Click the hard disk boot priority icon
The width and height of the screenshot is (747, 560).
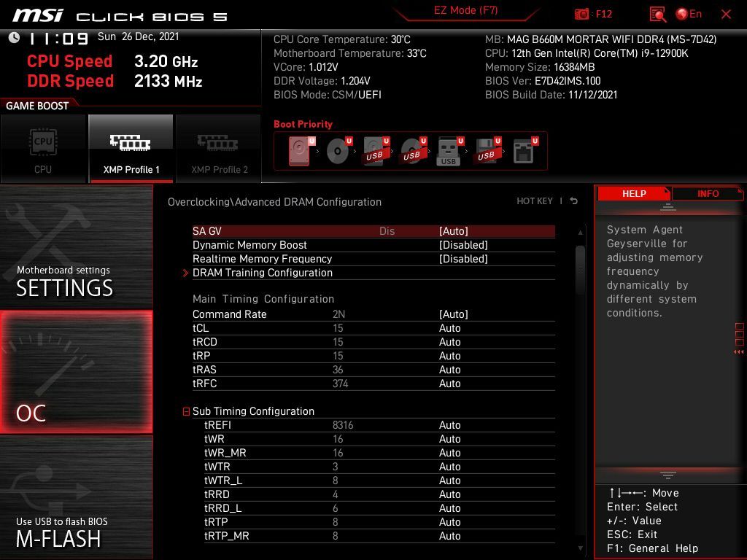299,152
